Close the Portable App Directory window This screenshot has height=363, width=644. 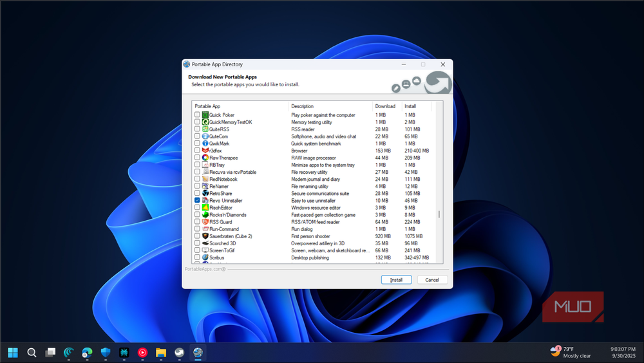[x=443, y=64]
